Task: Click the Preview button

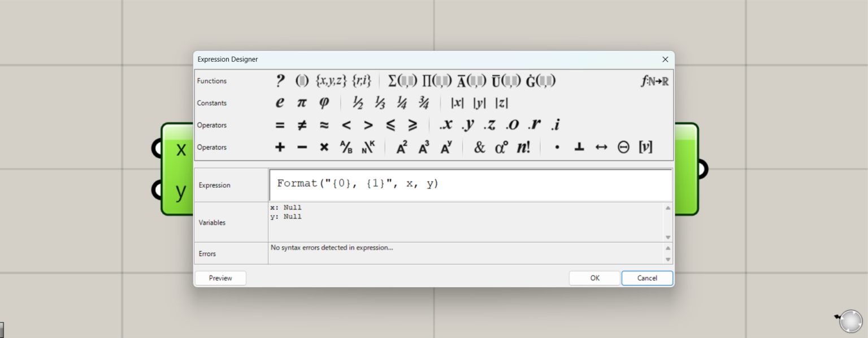Action: pyautogui.click(x=220, y=278)
